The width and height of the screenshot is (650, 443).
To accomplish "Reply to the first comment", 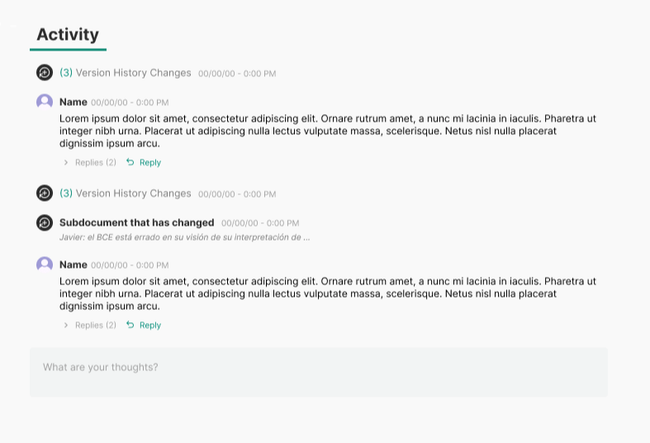I will click(150, 162).
